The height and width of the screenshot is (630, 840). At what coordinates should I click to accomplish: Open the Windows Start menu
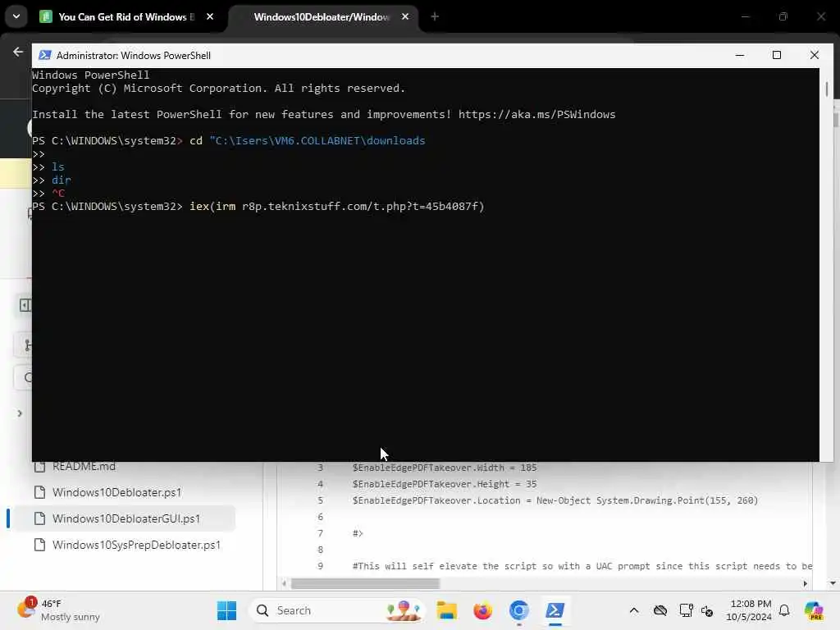coord(226,610)
